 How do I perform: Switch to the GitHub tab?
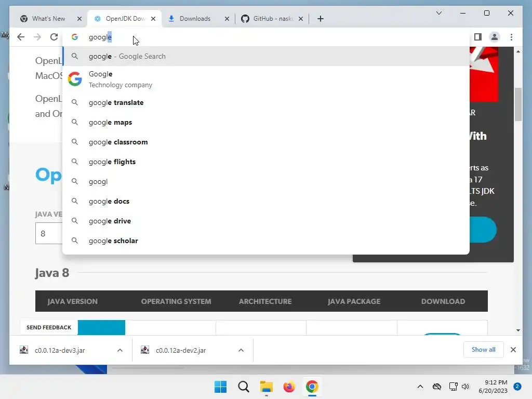[272, 19]
